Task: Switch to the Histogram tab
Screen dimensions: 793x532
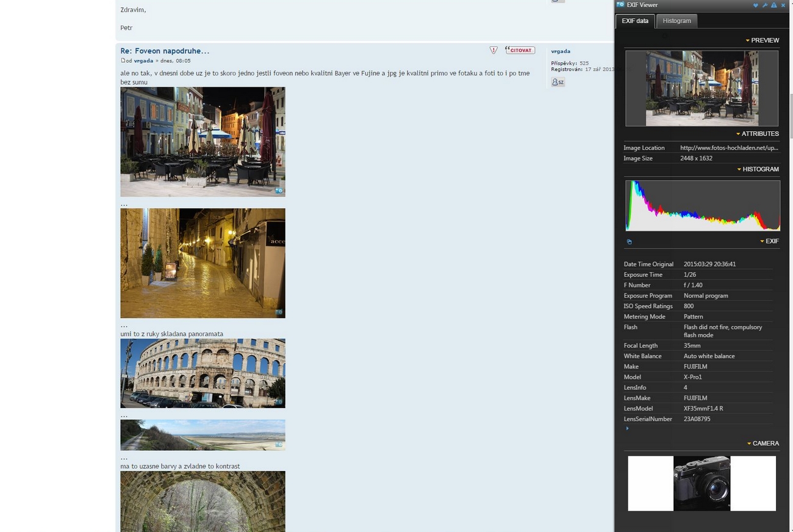Action: tap(676, 21)
